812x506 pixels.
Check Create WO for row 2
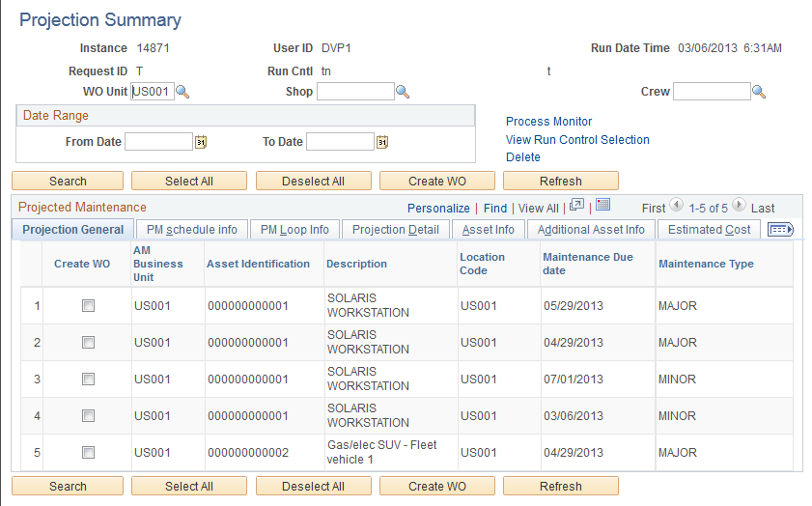click(88, 343)
